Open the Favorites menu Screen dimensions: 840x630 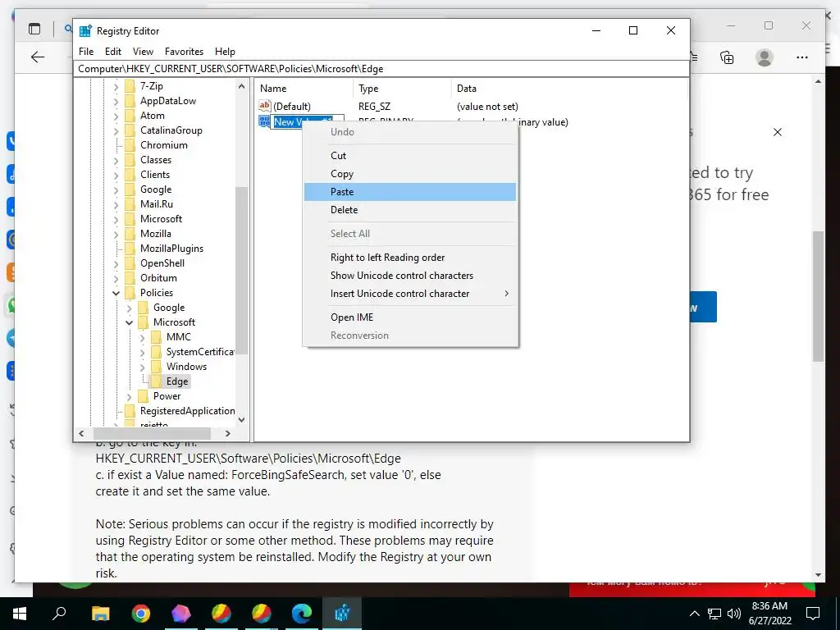[185, 52]
